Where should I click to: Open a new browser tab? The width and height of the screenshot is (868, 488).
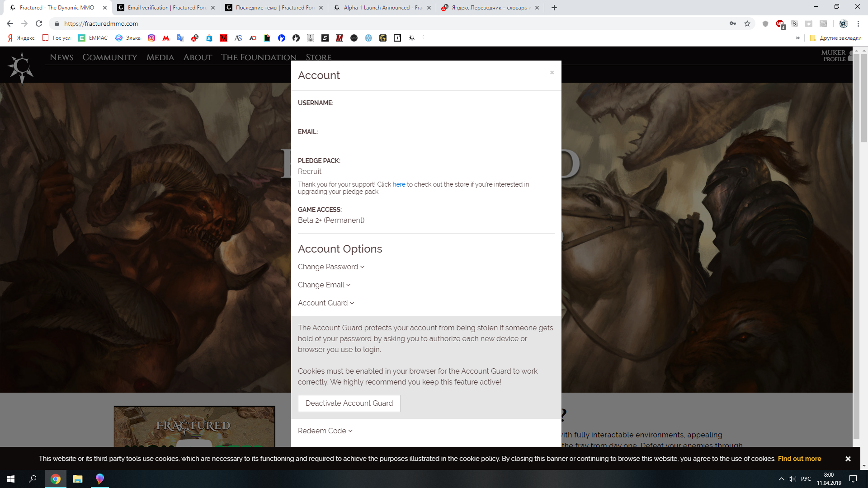pyautogui.click(x=554, y=8)
